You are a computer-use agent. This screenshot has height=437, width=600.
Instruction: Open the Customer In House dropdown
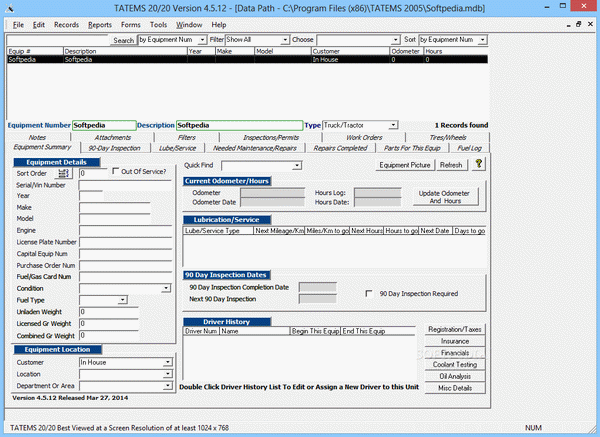[168, 362]
